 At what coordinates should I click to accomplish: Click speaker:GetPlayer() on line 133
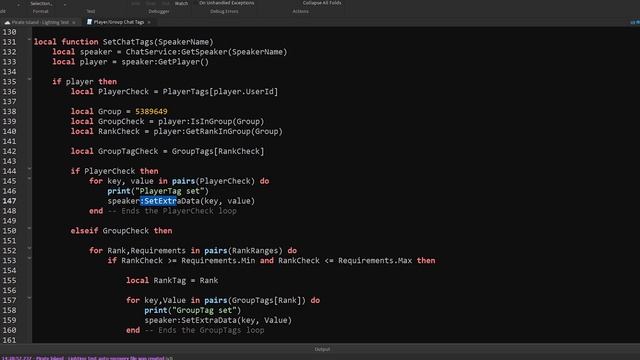coord(165,62)
